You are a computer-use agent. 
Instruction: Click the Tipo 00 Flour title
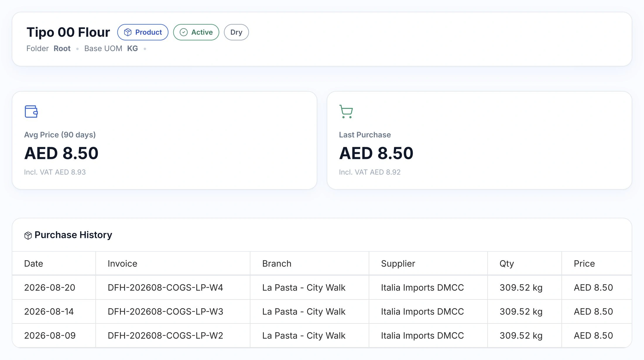click(x=68, y=32)
